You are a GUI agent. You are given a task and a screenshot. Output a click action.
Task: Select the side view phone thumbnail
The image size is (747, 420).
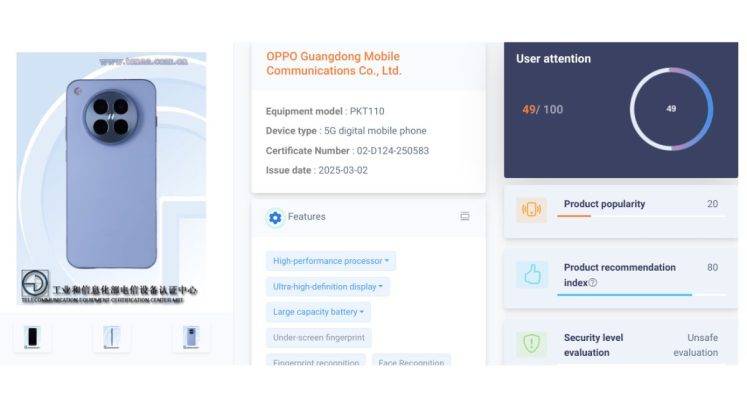click(x=111, y=337)
